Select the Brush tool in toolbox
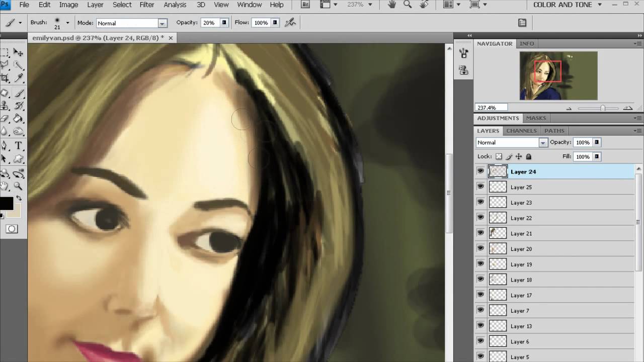This screenshot has width=644, height=362. (19, 93)
